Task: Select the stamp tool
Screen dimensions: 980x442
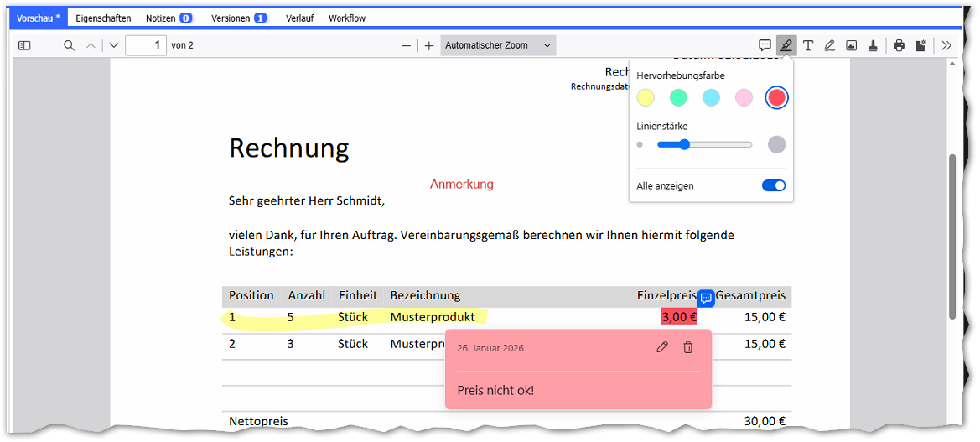Action: tap(874, 45)
